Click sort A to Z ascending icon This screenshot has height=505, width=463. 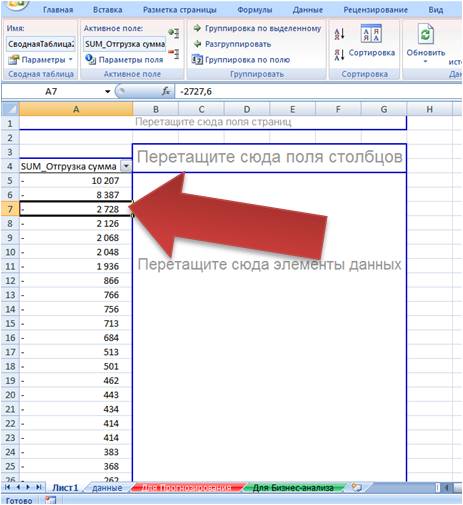tap(339, 34)
